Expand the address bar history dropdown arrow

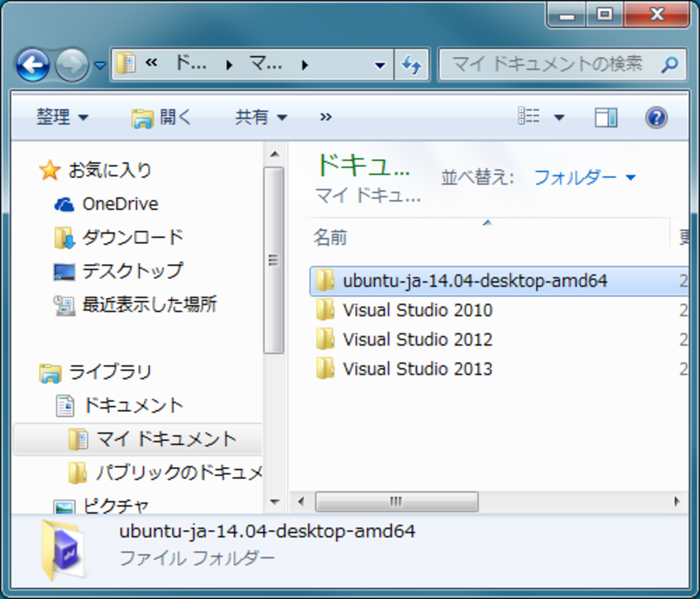point(380,65)
